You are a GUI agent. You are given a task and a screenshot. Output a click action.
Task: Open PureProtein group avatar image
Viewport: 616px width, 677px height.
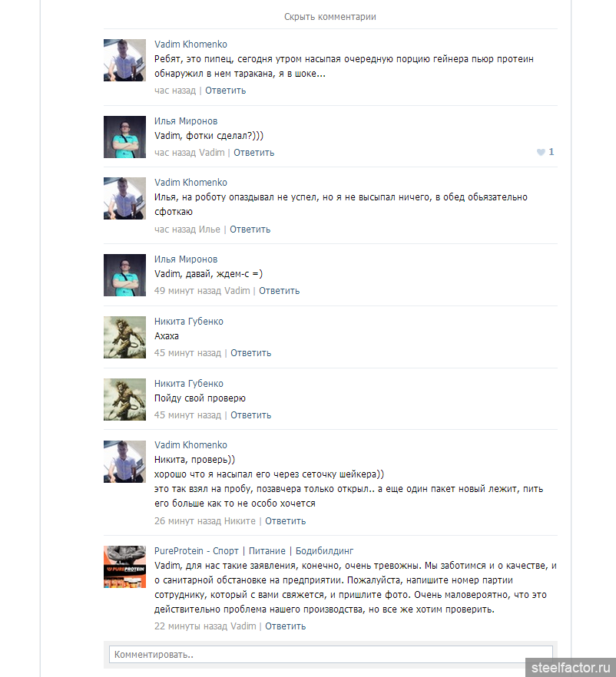(x=125, y=566)
